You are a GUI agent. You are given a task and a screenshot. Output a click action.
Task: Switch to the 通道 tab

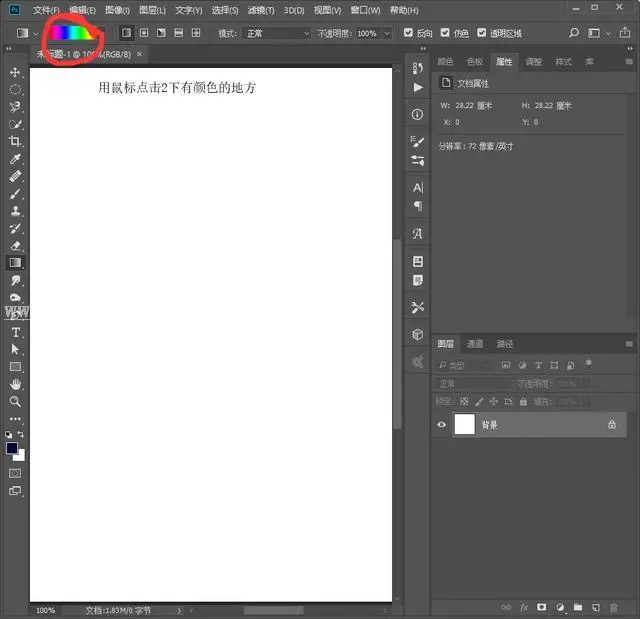475,344
